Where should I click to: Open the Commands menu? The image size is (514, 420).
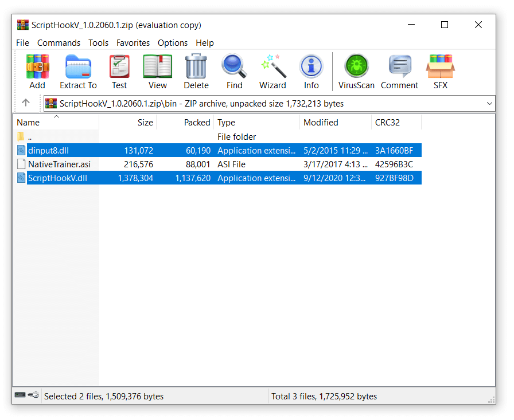coord(59,43)
